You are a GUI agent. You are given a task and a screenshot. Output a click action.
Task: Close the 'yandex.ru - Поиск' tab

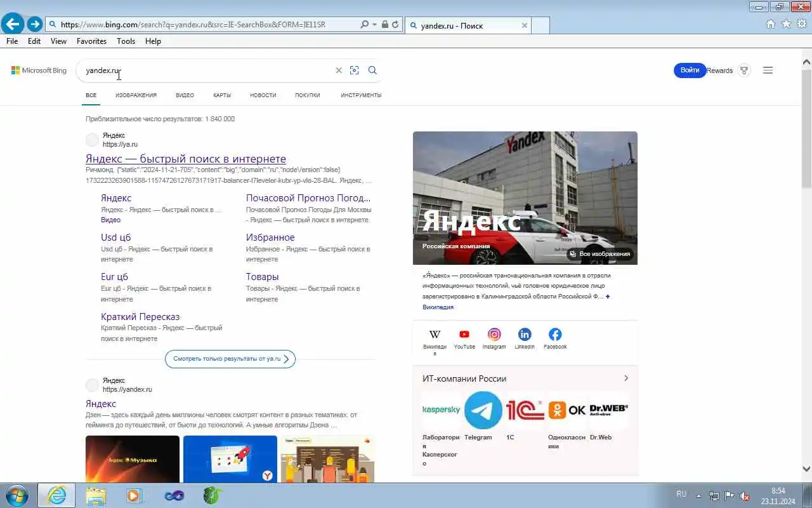pos(524,25)
